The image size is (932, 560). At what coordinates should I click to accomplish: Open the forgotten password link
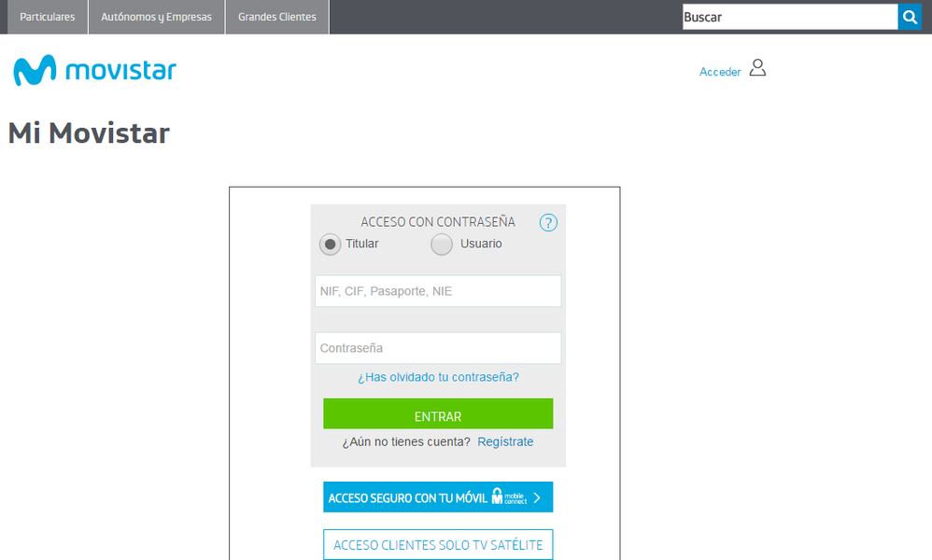tap(438, 377)
